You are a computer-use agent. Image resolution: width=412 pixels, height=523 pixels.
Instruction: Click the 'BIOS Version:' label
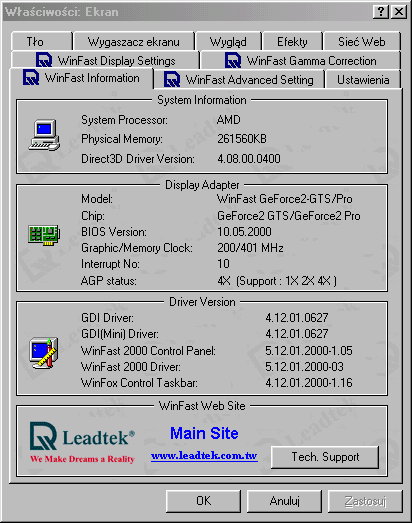click(x=114, y=231)
